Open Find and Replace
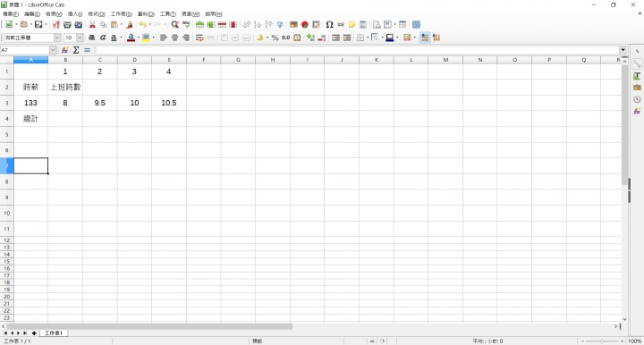The width and height of the screenshot is (644, 345). coord(175,25)
